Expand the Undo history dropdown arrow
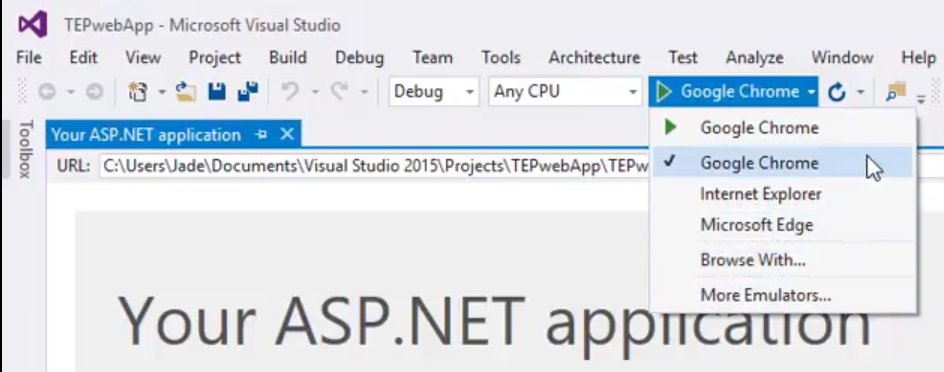The image size is (944, 372). (x=314, y=92)
